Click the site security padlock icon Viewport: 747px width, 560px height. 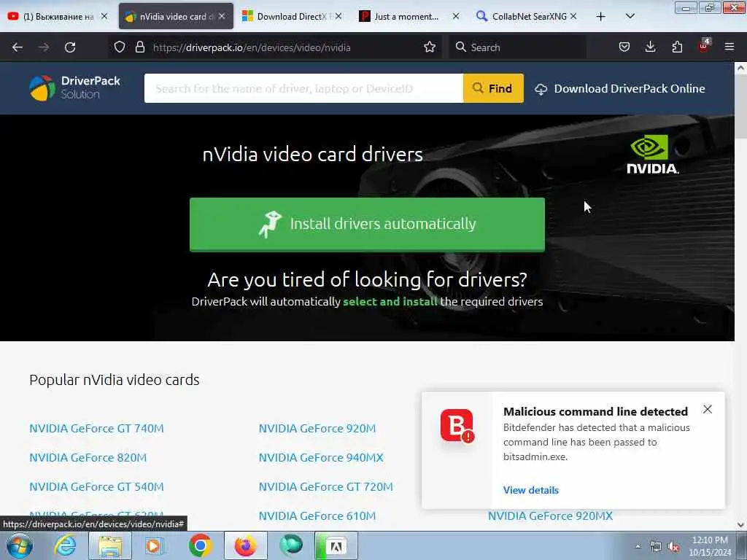(x=139, y=47)
